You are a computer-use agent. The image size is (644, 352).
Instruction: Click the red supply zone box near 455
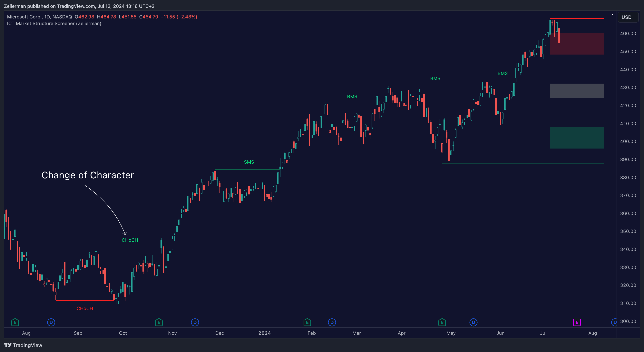tap(577, 44)
